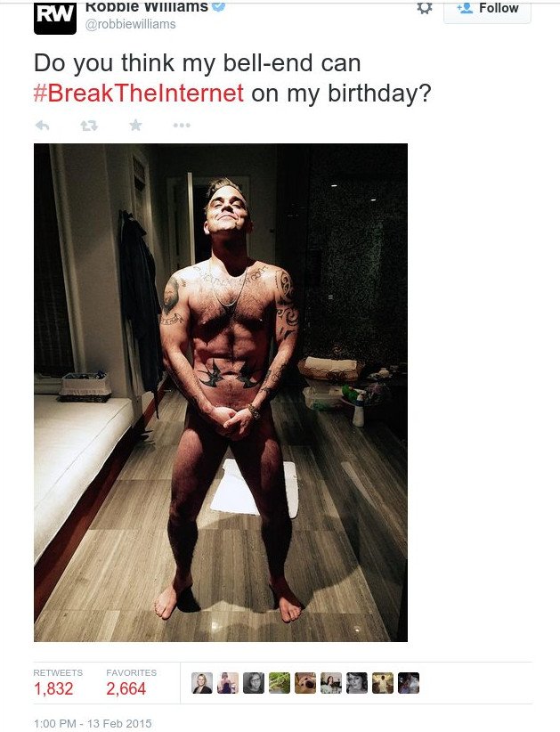The height and width of the screenshot is (732, 560).
Task: Retweet using the retweet arrows icon
Action: [89, 125]
